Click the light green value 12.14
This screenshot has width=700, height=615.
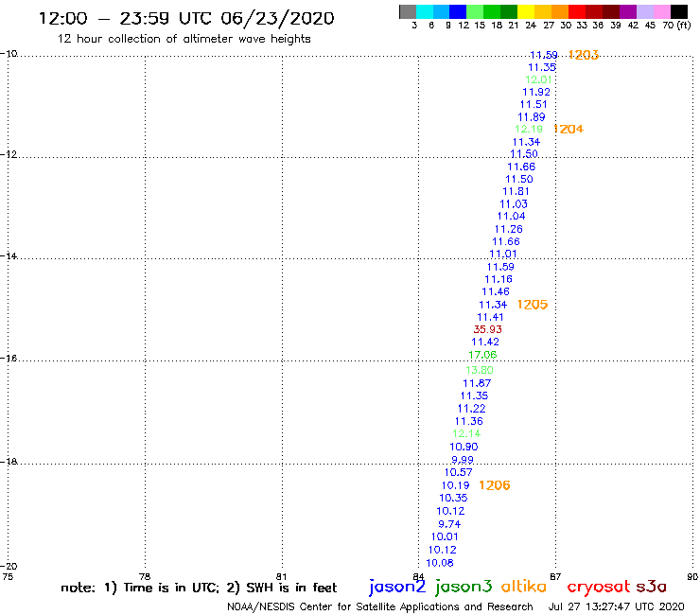466,433
